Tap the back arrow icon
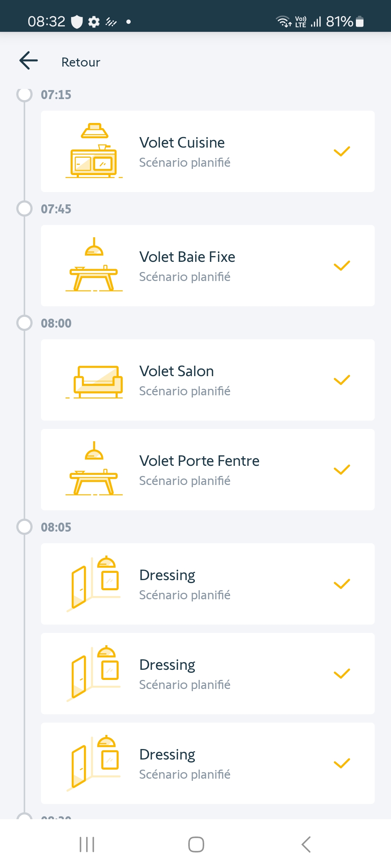The height and width of the screenshot is (868, 391). (x=29, y=60)
